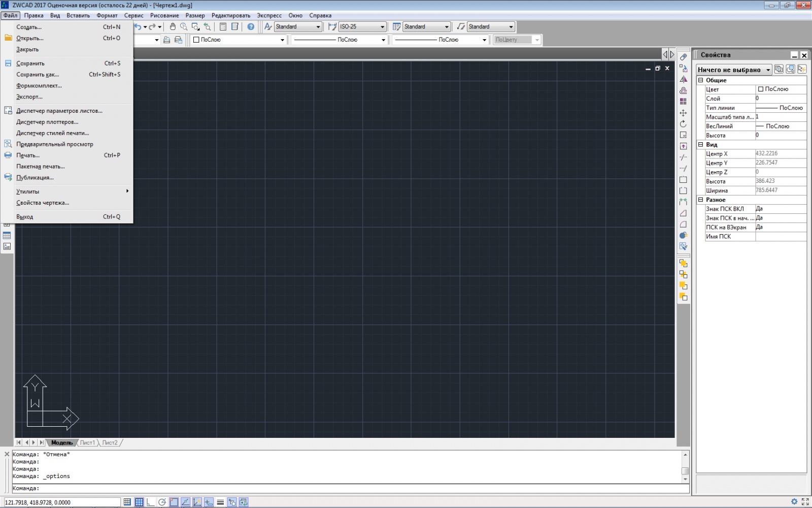Click the settings gear in status bar
Viewport: 812px width, 508px height.
pos(794,502)
